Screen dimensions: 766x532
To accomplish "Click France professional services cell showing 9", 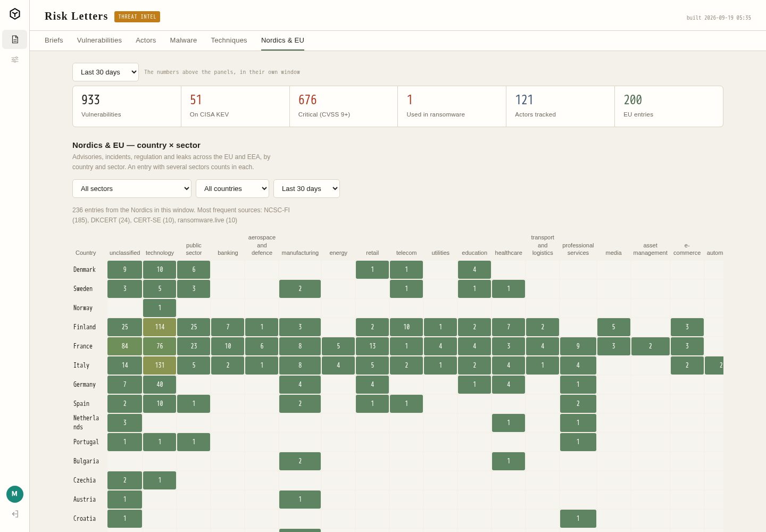I will 578,346.
